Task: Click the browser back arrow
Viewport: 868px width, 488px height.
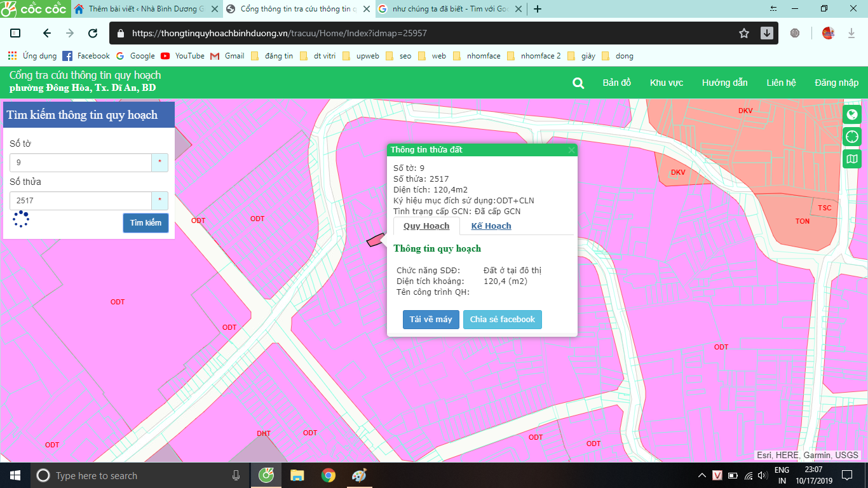Action: click(x=46, y=33)
